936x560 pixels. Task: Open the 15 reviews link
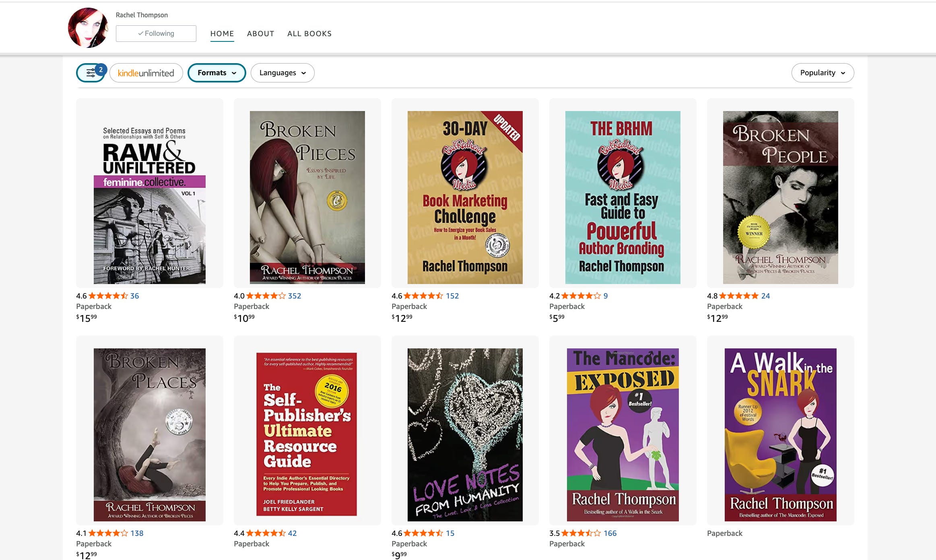click(450, 533)
